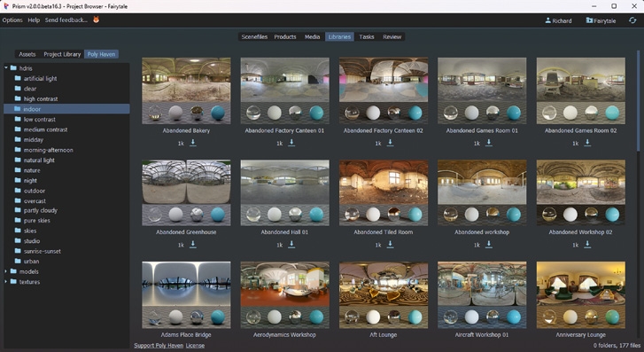Open the Support Poly Haven link
The height and width of the screenshot is (352, 644).
pyautogui.click(x=159, y=346)
